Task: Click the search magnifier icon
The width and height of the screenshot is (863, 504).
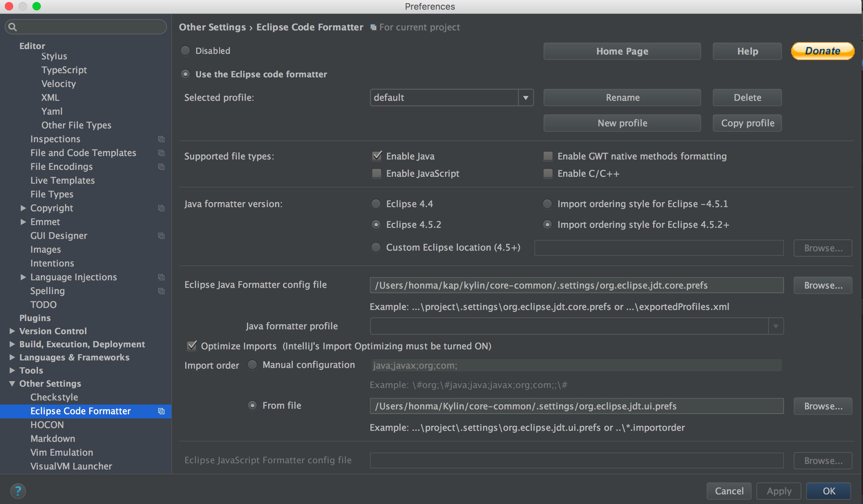Action: coord(12,27)
